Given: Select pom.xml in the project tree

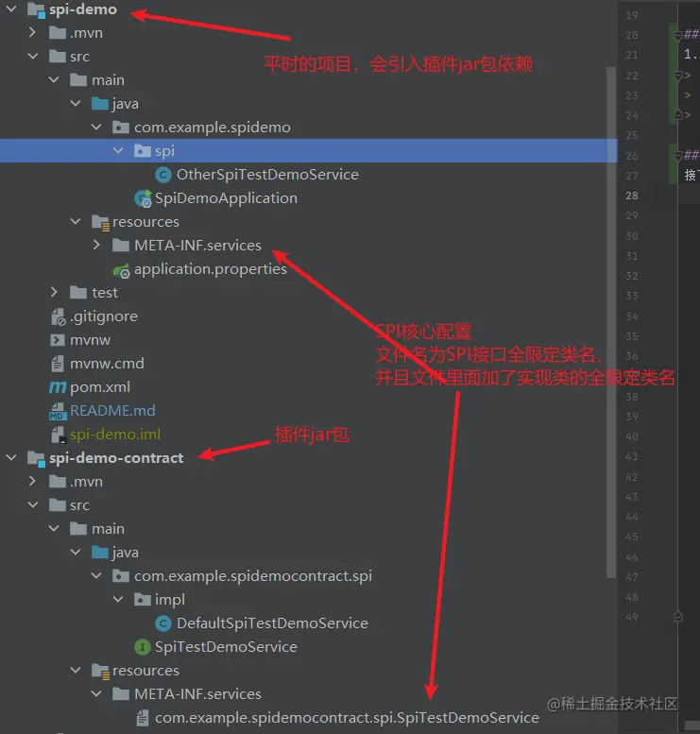Looking at the screenshot, I should [x=100, y=387].
